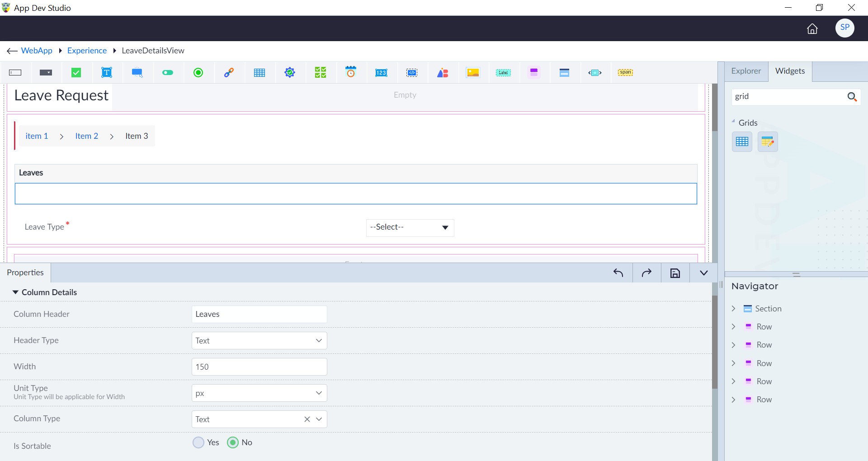The height and width of the screenshot is (461, 868).
Task: Click the undo arrow icon
Action: [x=618, y=273]
